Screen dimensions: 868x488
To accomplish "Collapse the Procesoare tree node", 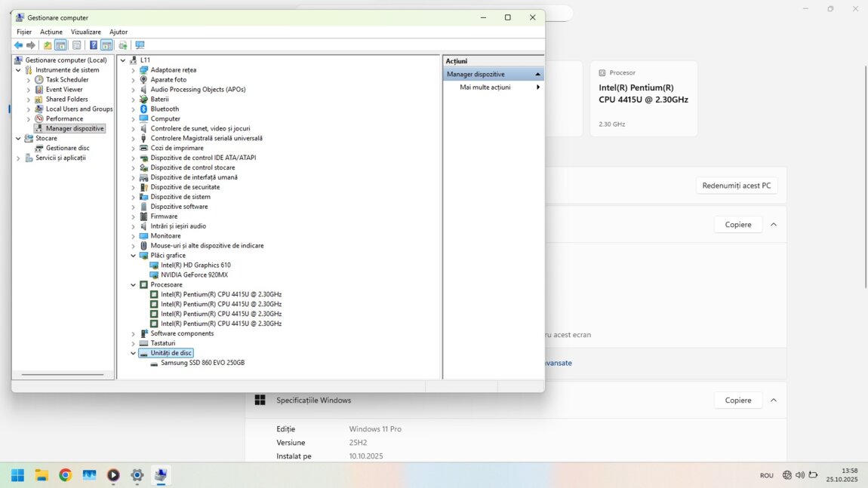I will [134, 285].
